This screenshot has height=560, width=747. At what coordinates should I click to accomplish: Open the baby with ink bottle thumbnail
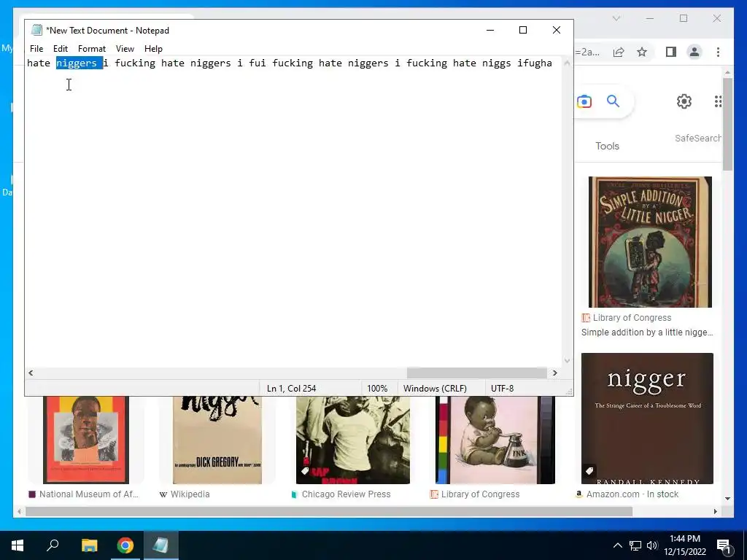495,440
